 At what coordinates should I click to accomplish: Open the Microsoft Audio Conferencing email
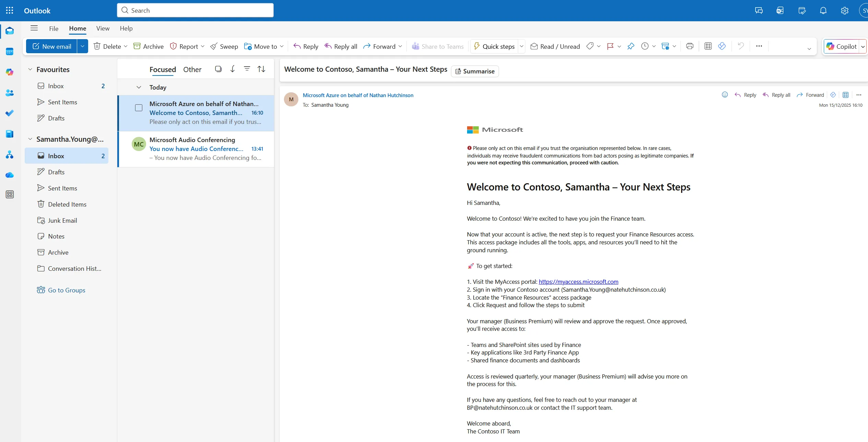(196, 149)
